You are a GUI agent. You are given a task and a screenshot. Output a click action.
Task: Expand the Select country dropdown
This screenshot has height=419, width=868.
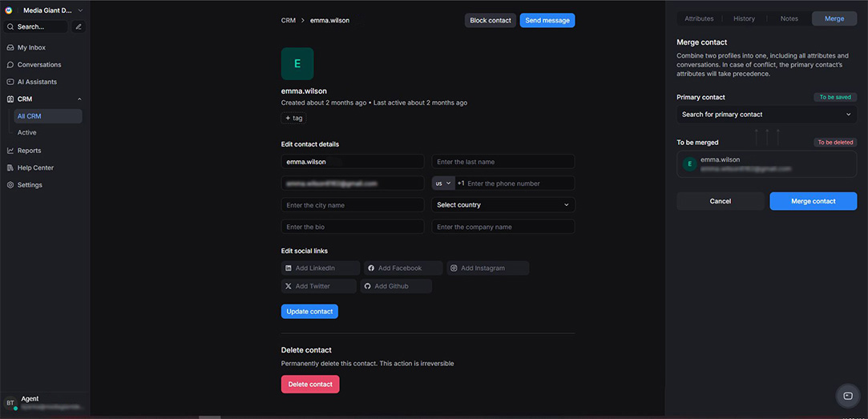click(x=503, y=205)
